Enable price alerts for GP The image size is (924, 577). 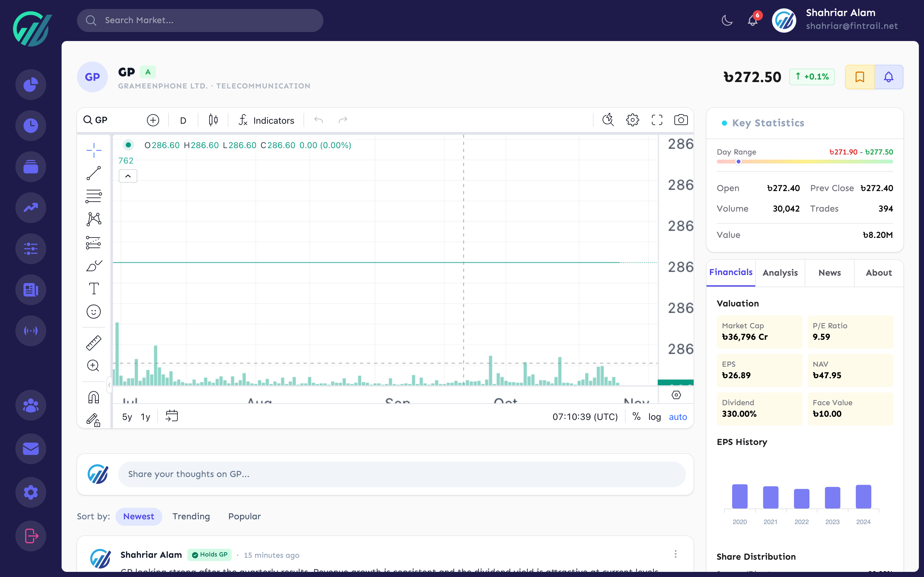click(x=888, y=77)
